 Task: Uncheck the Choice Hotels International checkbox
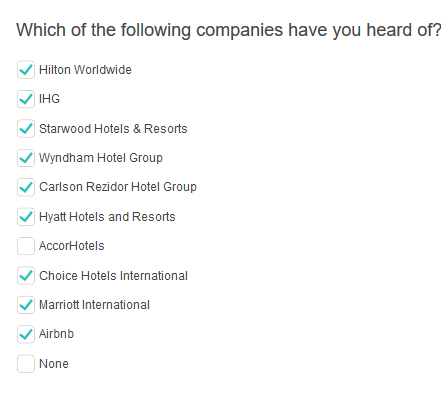(26, 275)
